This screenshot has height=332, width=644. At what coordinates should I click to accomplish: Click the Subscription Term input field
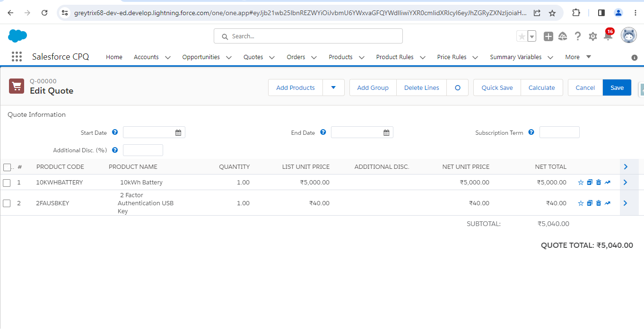pyautogui.click(x=559, y=132)
